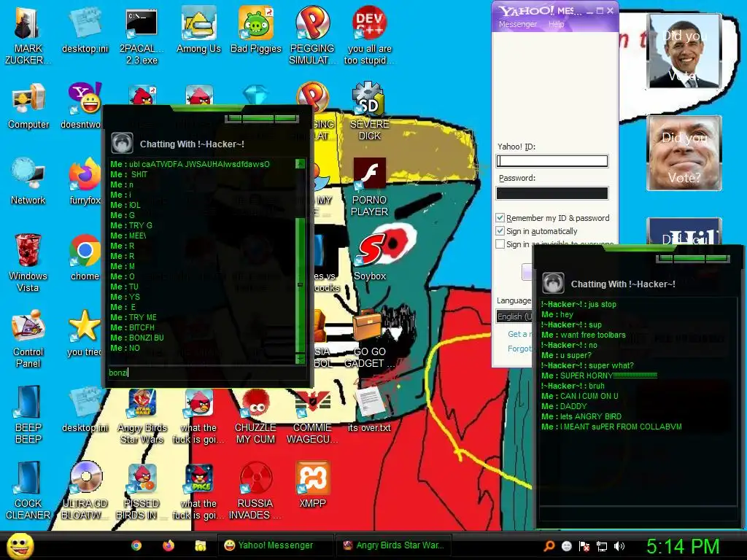Open the Soybox desktop icon

(370, 258)
